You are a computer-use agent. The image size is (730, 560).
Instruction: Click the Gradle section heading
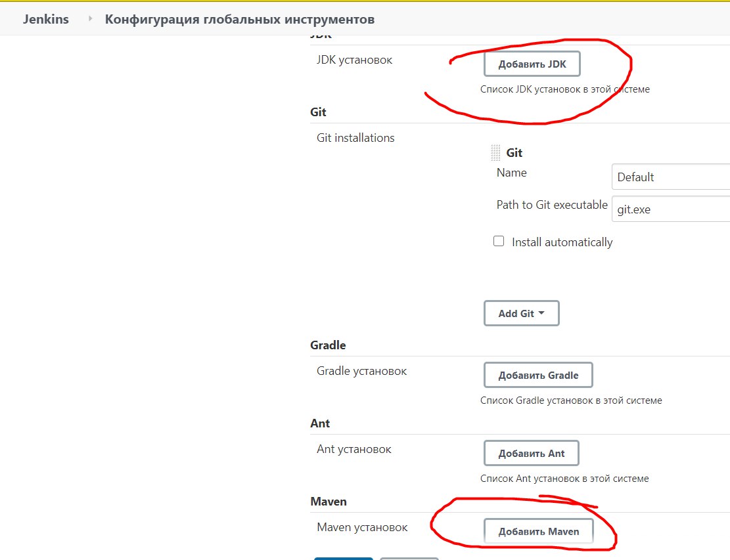pos(328,345)
